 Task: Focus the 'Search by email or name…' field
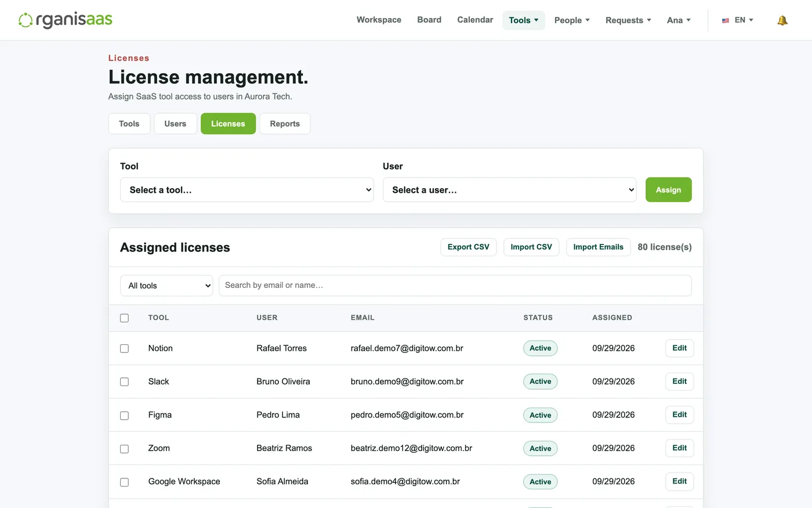pyautogui.click(x=455, y=286)
